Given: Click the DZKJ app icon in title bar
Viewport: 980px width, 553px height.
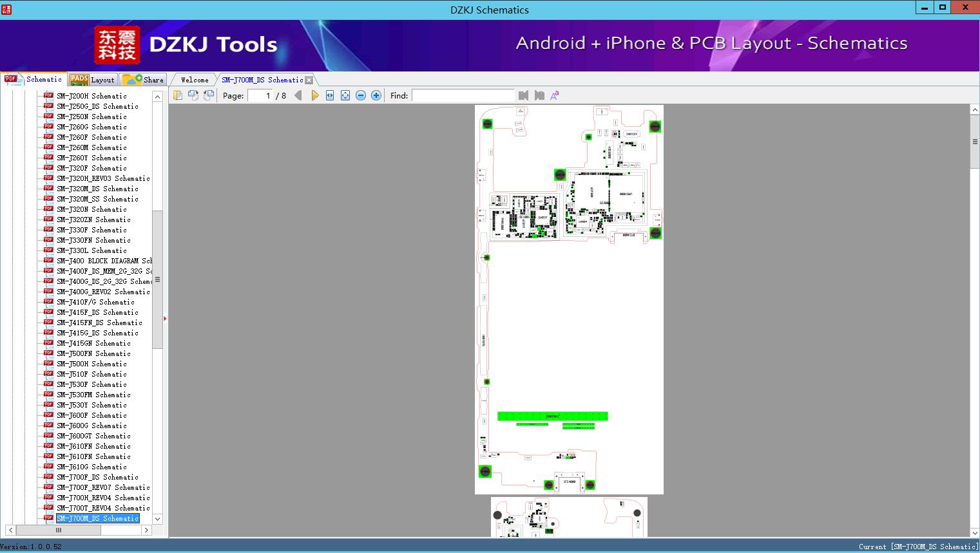Looking at the screenshot, I should (x=6, y=9).
